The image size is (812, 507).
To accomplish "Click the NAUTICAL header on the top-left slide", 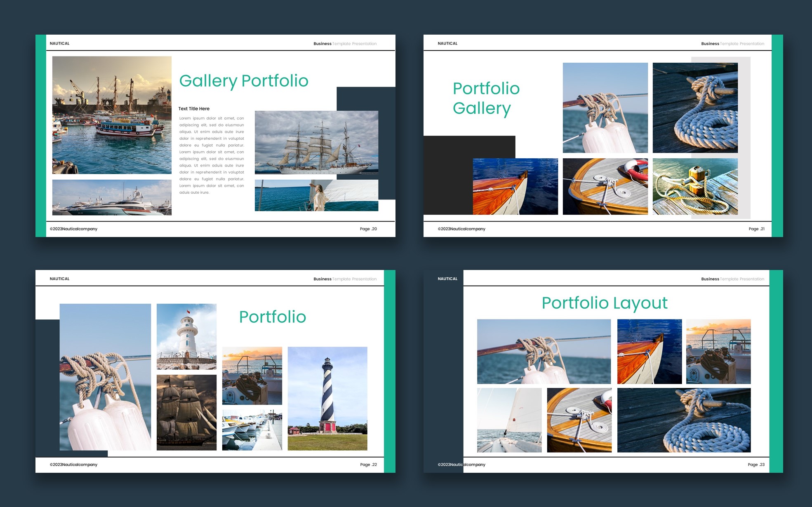I will coord(59,43).
